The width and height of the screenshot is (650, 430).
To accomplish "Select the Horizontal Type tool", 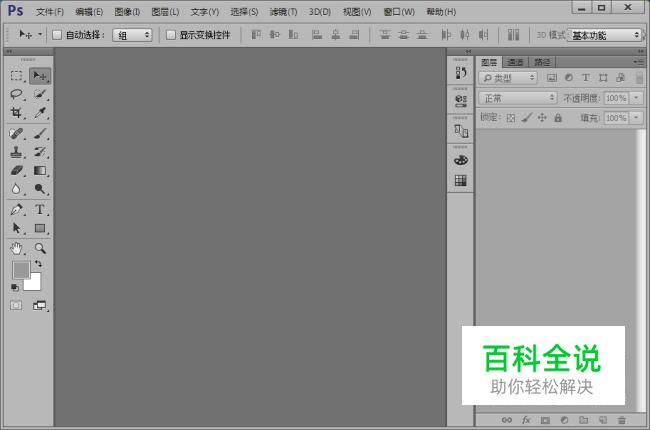I will pos(40,209).
